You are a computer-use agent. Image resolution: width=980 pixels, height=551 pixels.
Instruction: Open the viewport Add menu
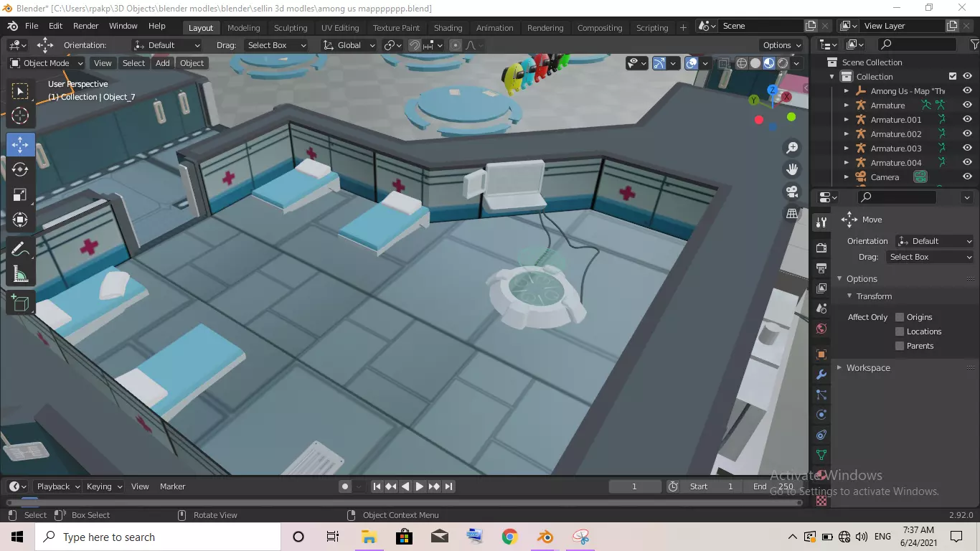[163, 63]
